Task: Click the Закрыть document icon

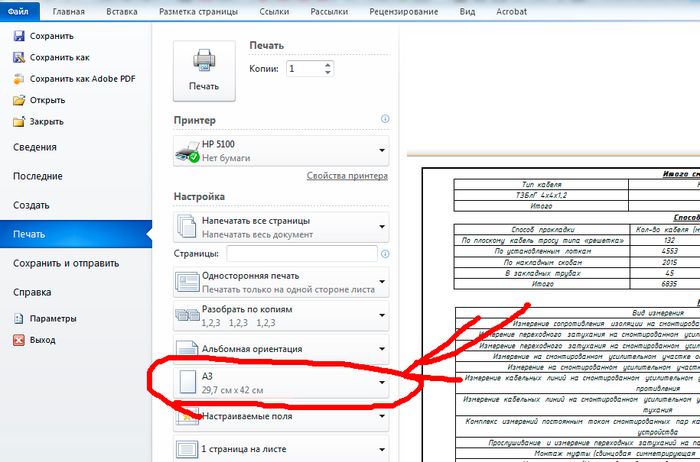Action: [x=18, y=122]
